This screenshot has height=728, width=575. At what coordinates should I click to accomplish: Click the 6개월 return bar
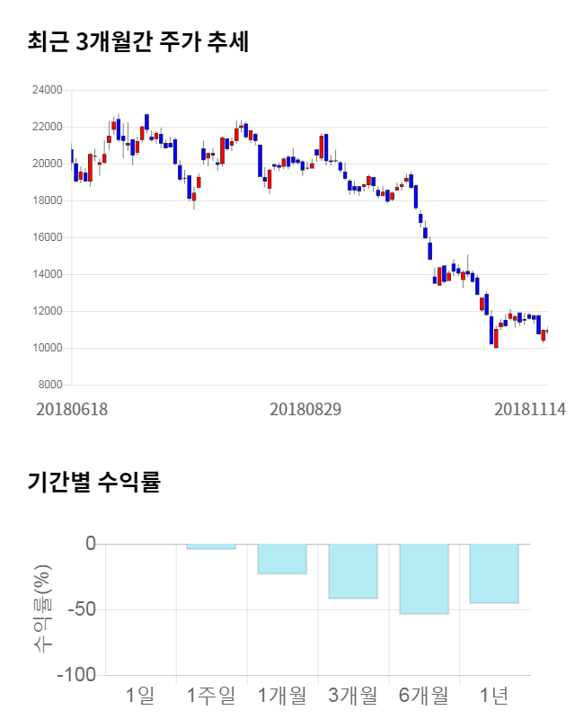pyautogui.click(x=423, y=578)
